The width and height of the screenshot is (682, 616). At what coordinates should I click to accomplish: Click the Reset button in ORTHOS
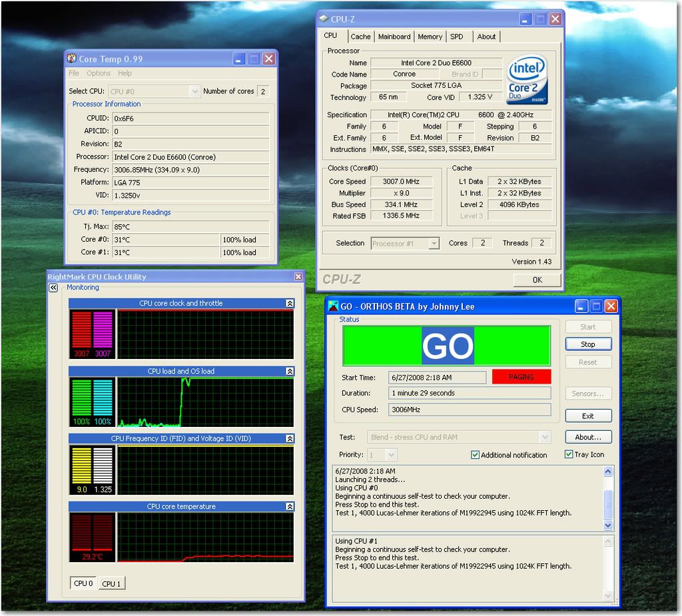tap(588, 362)
